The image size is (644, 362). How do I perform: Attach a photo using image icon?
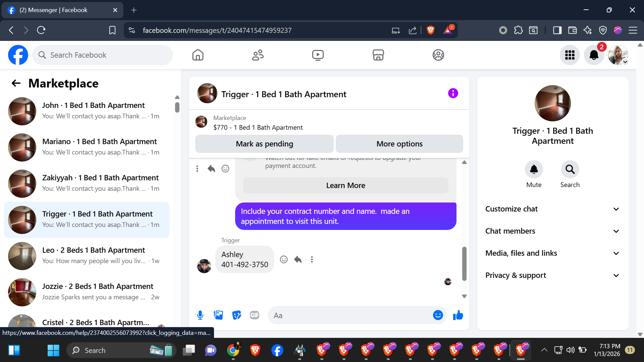(x=218, y=315)
